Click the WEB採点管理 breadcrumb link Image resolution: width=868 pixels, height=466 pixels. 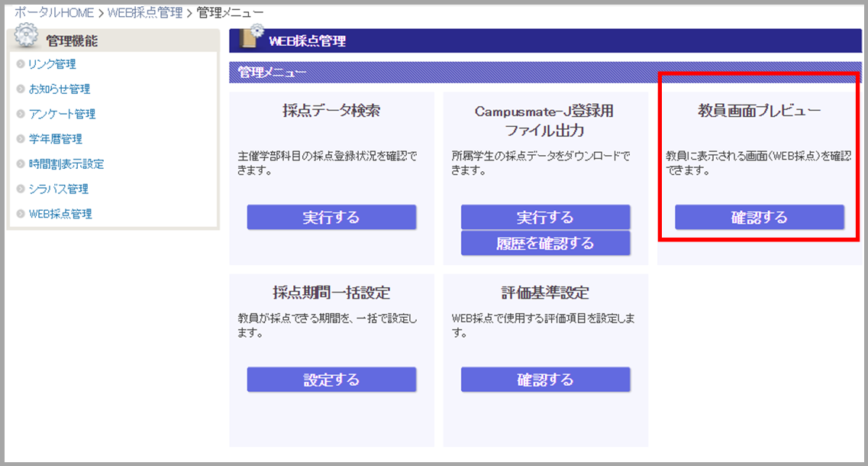145,12
